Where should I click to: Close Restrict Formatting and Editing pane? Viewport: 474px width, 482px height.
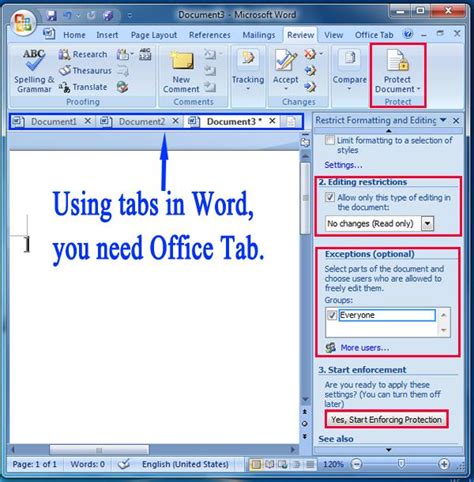pos(456,120)
